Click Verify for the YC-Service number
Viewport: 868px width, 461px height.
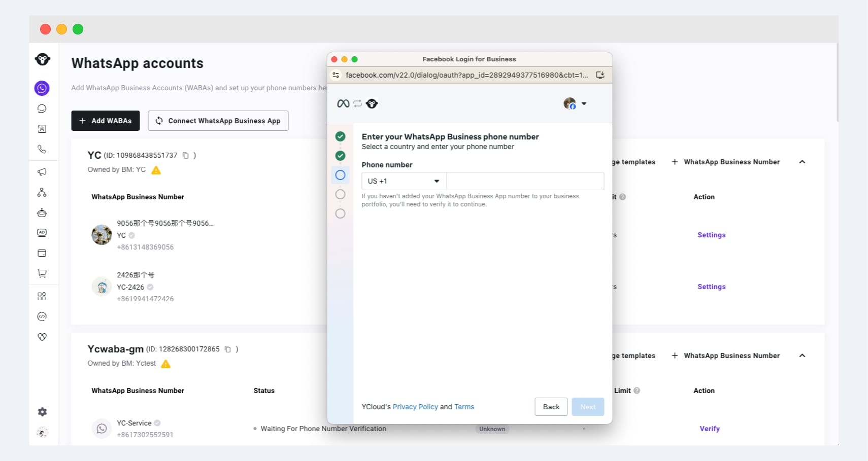(x=710, y=429)
